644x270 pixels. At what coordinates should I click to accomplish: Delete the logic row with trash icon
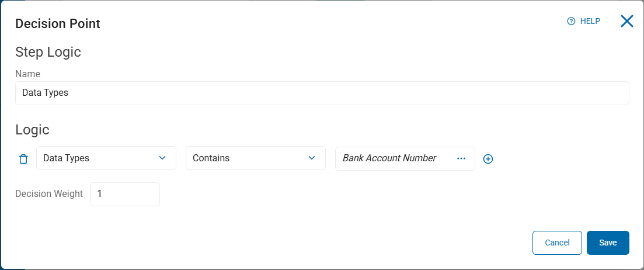pyautogui.click(x=23, y=159)
